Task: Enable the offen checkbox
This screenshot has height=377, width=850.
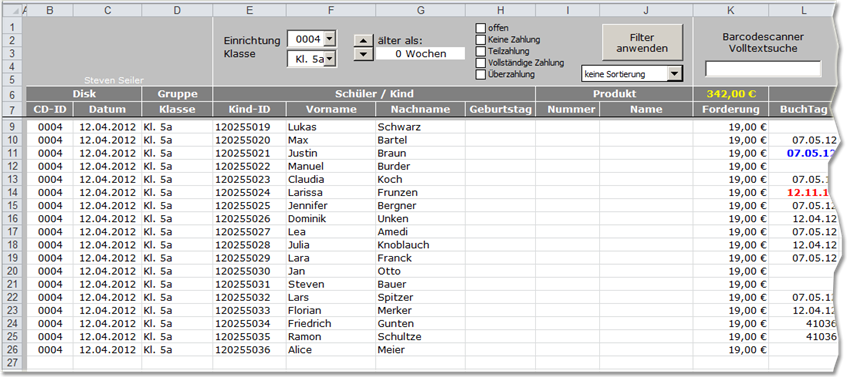Action: coord(480,28)
